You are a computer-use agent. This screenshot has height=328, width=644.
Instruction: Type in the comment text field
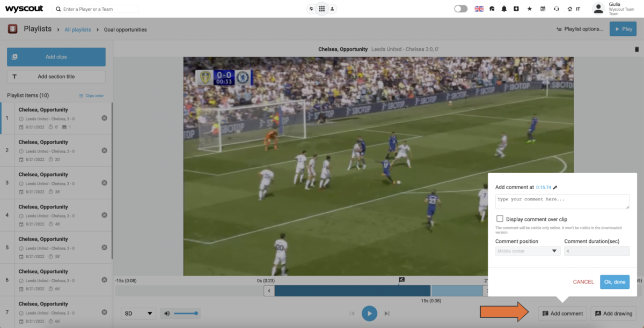point(562,201)
